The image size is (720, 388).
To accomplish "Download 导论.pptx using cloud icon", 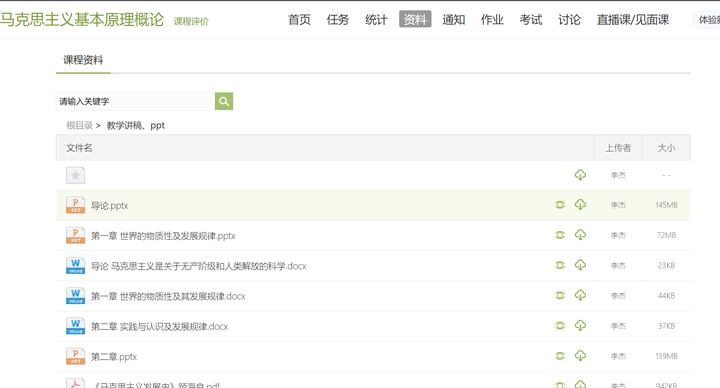I will [580, 205].
